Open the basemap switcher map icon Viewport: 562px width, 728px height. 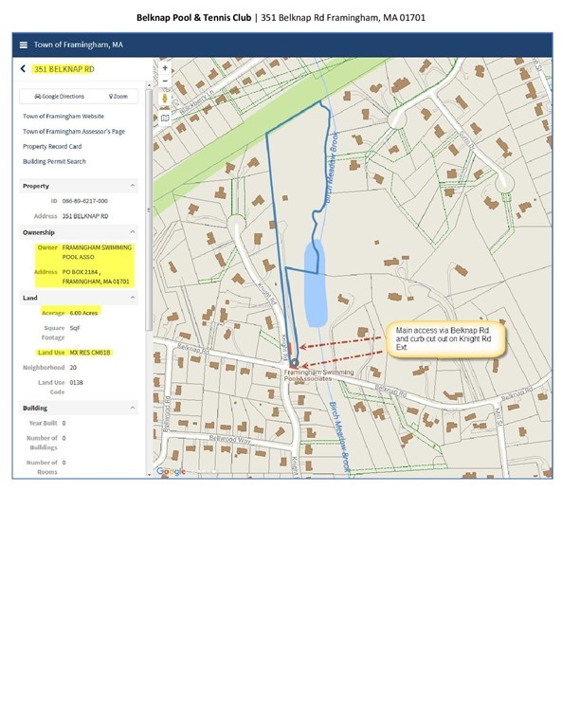[165, 118]
